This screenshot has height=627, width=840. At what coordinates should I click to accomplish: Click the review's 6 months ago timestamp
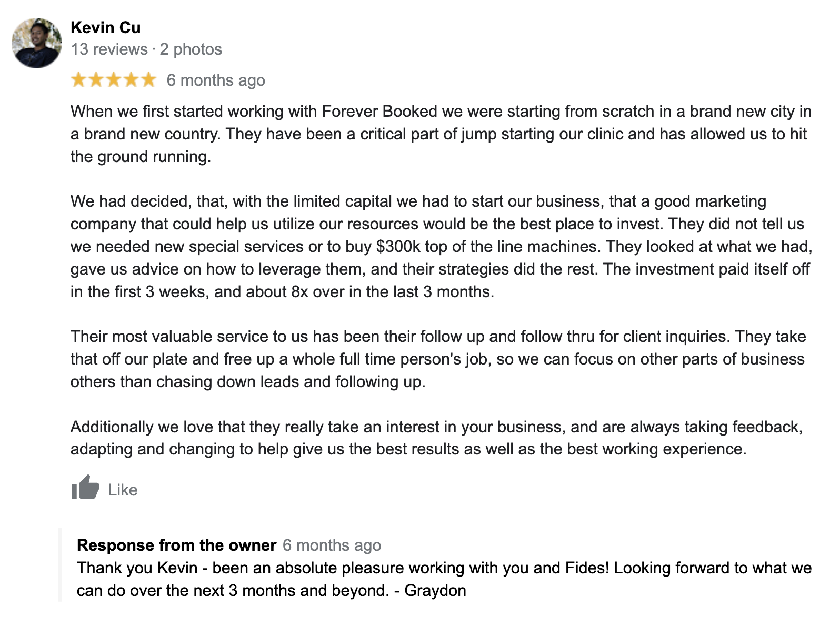click(x=216, y=80)
